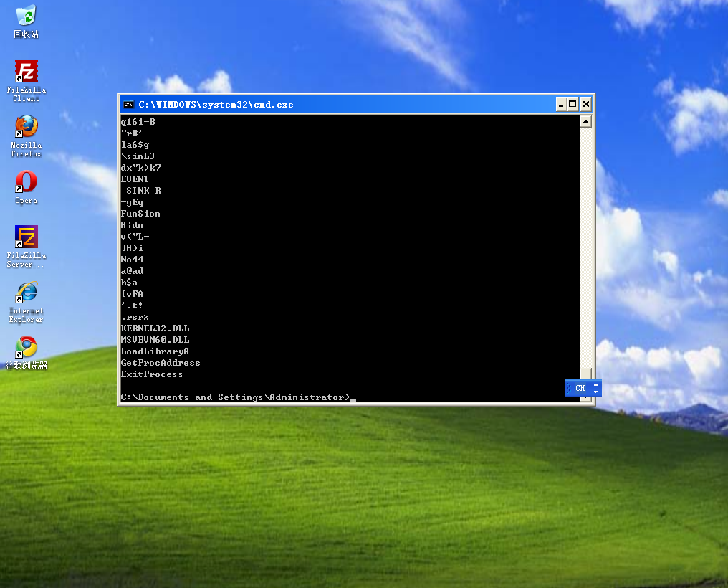This screenshot has height=588, width=728.
Task: Select the Internet Explorer desktop icon
Action: click(x=26, y=302)
